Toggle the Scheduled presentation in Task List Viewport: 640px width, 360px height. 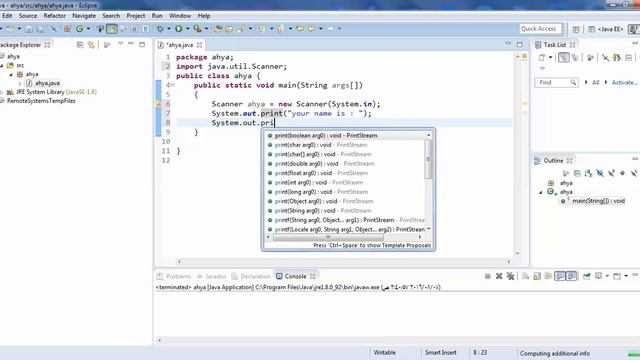point(575,58)
